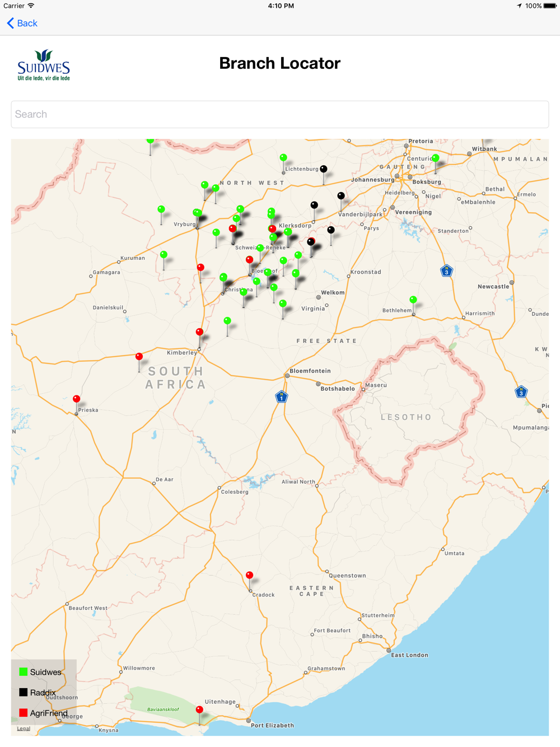This screenshot has width=560, height=747.
Task: Tap the N3 route shield near Mpumalanga
Action: (521, 392)
